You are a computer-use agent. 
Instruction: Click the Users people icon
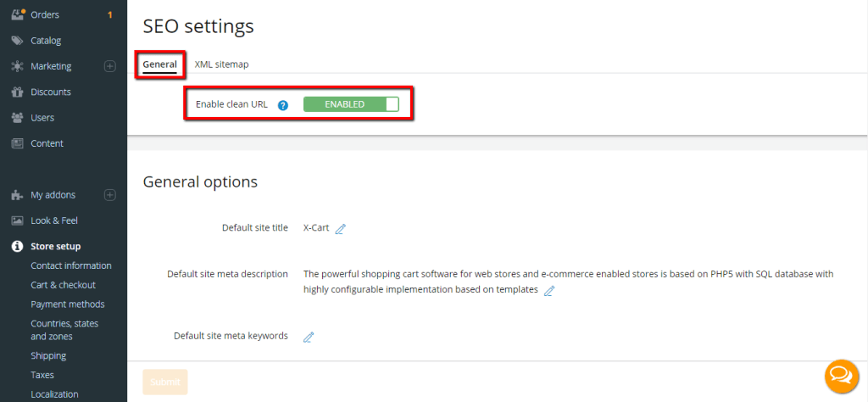pyautogui.click(x=18, y=118)
